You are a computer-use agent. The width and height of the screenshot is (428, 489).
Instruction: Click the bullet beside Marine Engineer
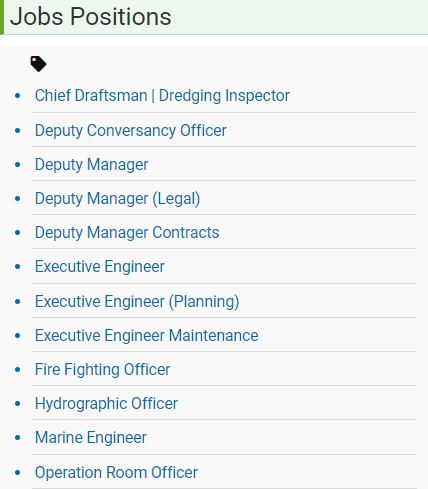click(x=18, y=437)
